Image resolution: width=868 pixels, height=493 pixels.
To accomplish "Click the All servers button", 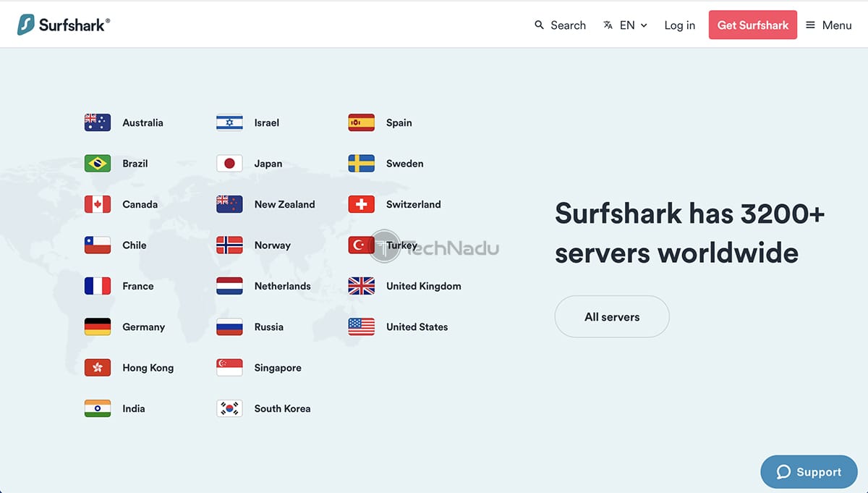I will coord(612,316).
